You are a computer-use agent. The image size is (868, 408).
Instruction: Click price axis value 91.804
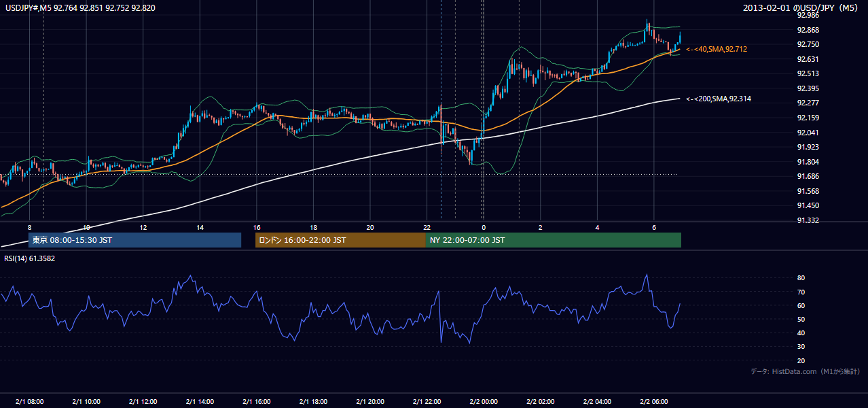pos(808,162)
